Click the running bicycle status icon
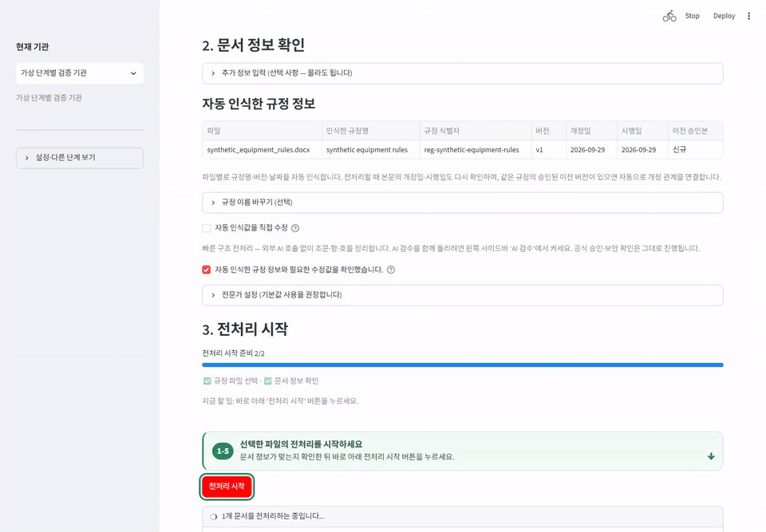 click(669, 16)
